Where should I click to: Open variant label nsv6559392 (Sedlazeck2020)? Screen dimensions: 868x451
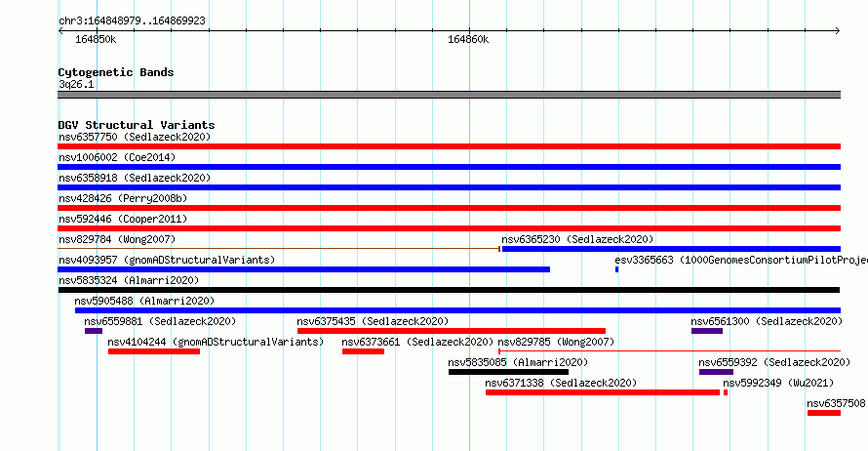point(774,362)
